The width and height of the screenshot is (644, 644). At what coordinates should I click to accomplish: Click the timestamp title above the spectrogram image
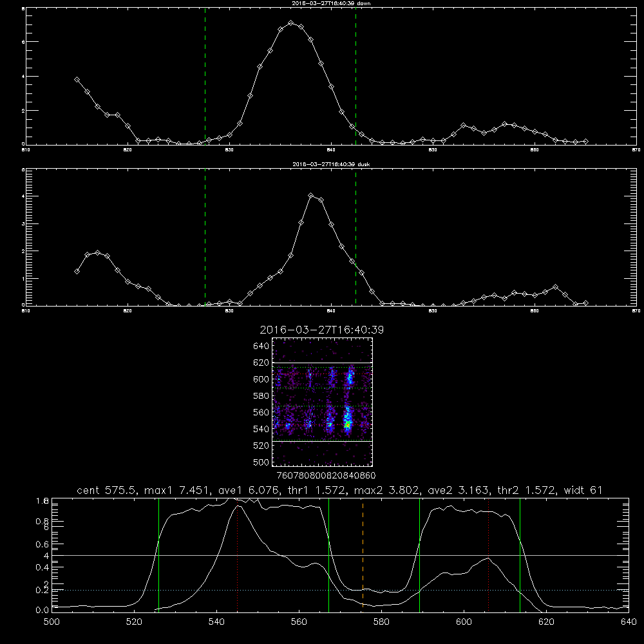pos(321,330)
